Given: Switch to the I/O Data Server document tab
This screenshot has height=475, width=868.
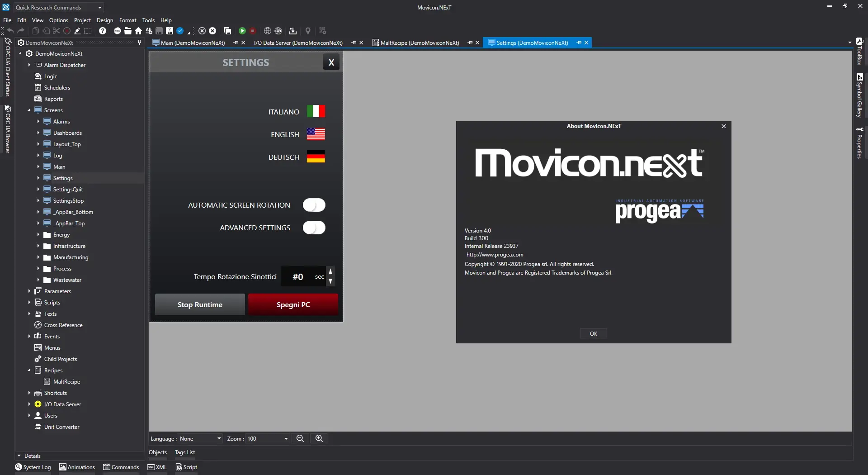Looking at the screenshot, I should coord(298,43).
